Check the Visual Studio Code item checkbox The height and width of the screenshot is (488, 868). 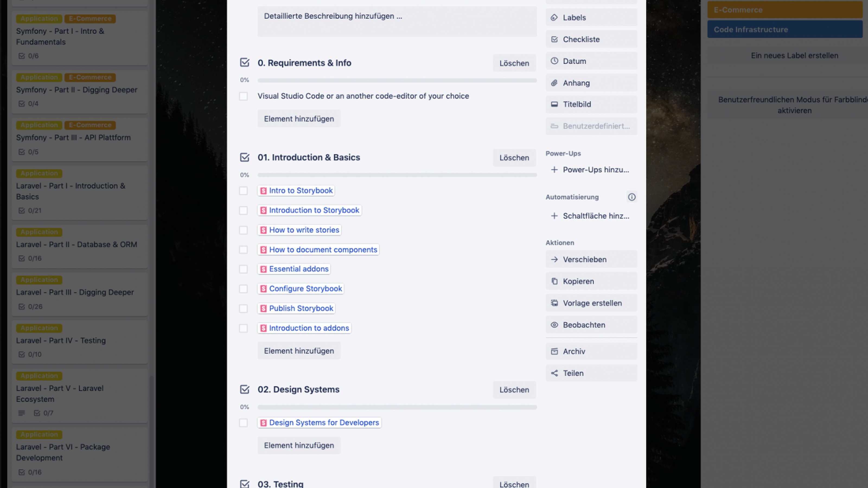(243, 96)
